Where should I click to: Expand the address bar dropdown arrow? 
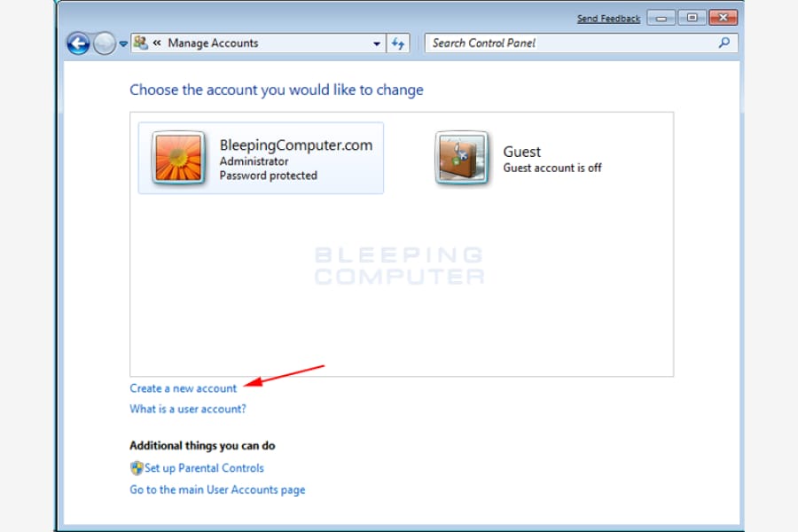[377, 43]
